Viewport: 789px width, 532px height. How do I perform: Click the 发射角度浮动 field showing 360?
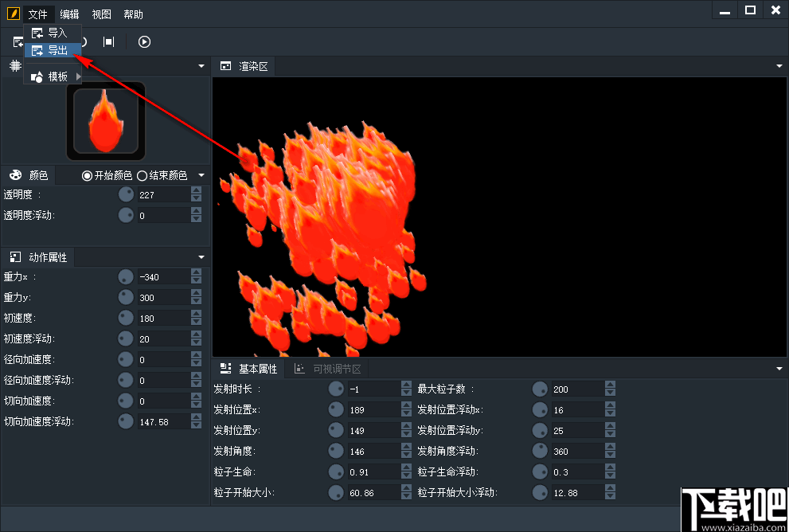coord(578,451)
